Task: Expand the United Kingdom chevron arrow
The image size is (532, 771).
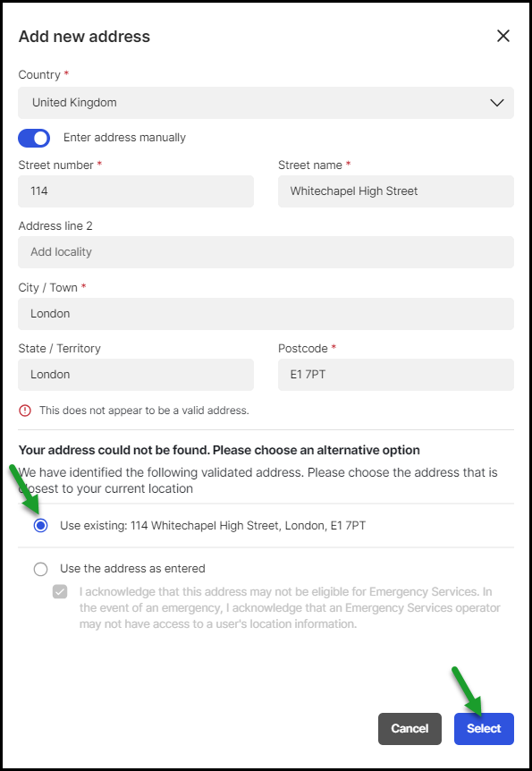Action: [x=497, y=103]
